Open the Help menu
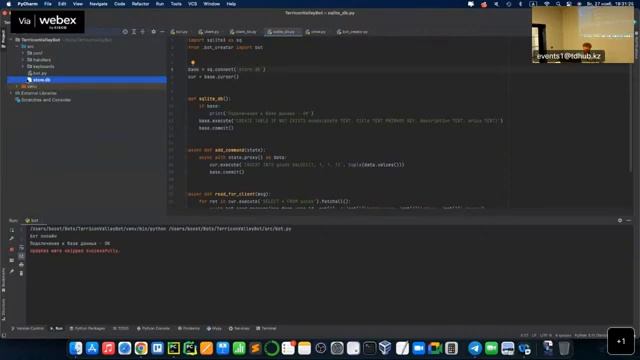 click(x=231, y=4)
